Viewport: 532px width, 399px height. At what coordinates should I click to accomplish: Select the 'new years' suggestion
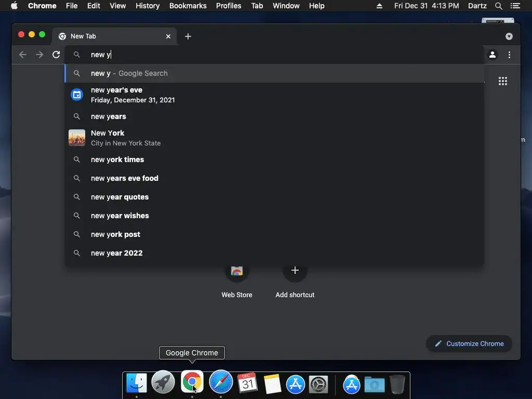click(274, 116)
